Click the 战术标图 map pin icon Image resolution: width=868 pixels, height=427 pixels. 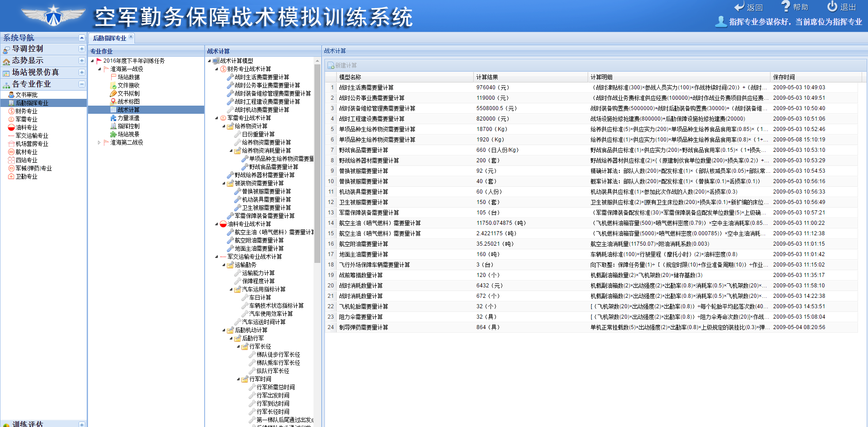click(113, 102)
